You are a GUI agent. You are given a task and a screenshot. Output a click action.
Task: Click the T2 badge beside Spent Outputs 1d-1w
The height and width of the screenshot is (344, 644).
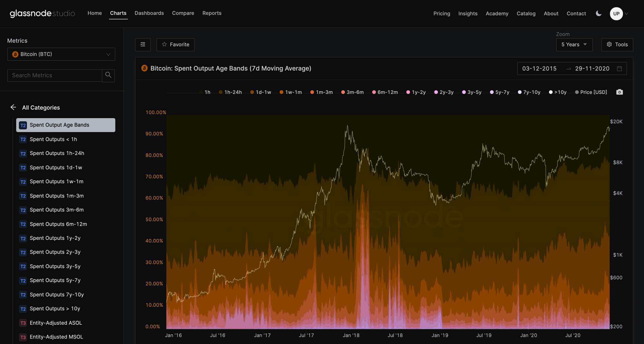(23, 168)
